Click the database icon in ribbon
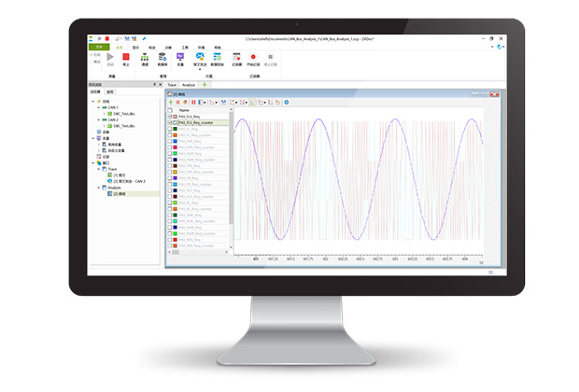Screen dimensions: 579x392 pos(162,56)
